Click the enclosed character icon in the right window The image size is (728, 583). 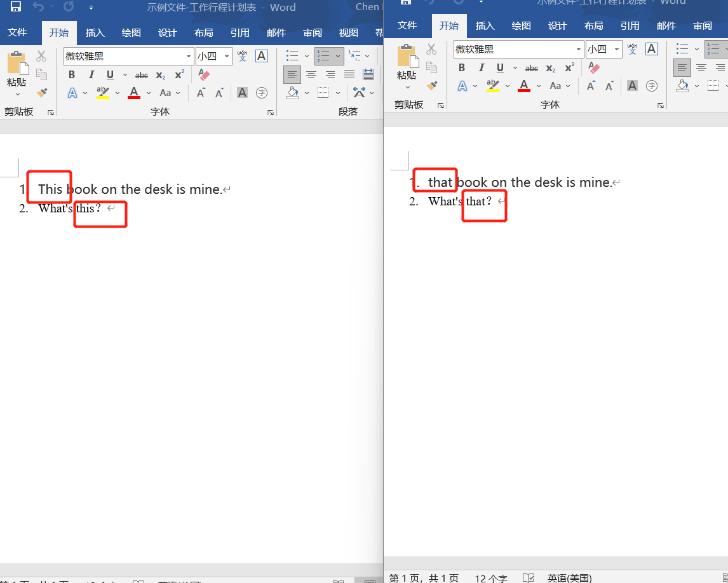[651, 86]
